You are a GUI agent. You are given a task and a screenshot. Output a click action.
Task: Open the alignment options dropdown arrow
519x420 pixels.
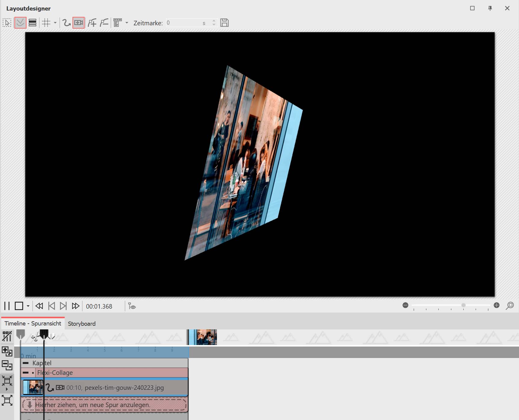(x=127, y=23)
